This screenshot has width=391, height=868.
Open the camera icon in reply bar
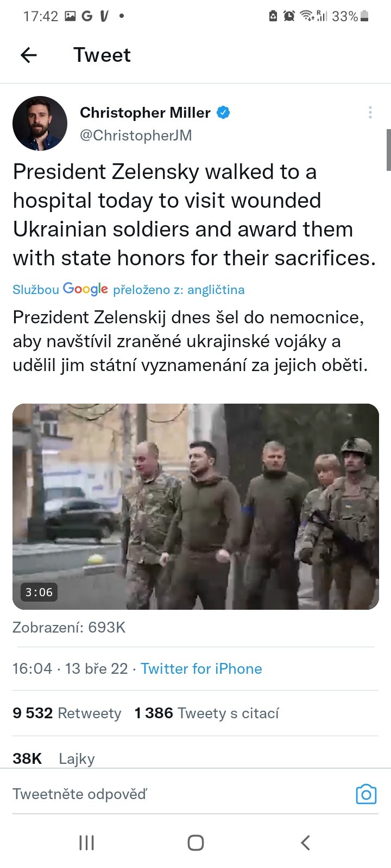pyautogui.click(x=366, y=794)
